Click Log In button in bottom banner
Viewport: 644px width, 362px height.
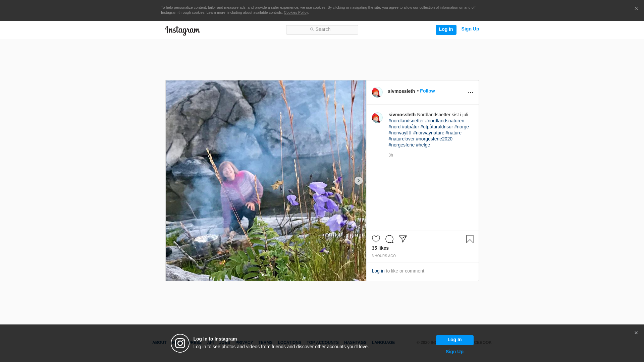(454, 340)
